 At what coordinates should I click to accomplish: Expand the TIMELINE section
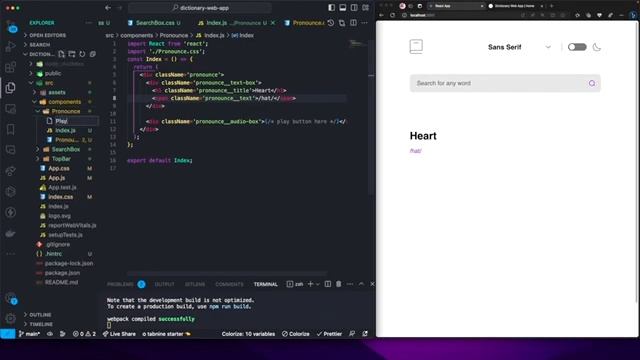tap(41, 324)
